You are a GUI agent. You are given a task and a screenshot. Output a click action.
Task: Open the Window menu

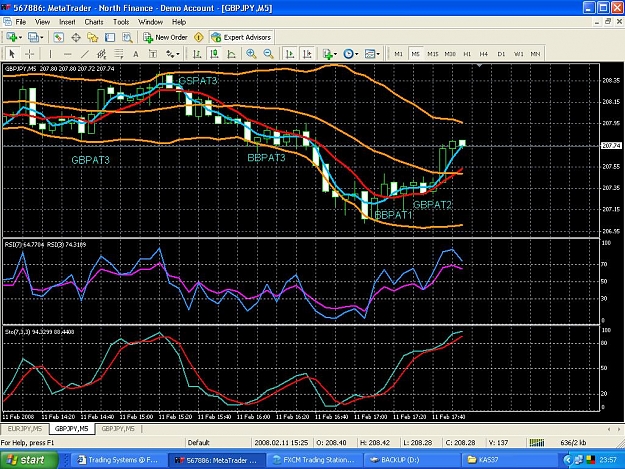tap(151, 22)
